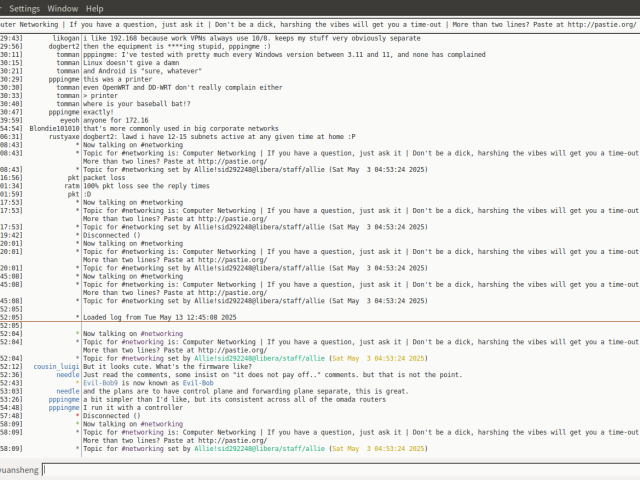The height and width of the screenshot is (480, 640).
Task: Select the likogan nickname
Action: [62, 36]
